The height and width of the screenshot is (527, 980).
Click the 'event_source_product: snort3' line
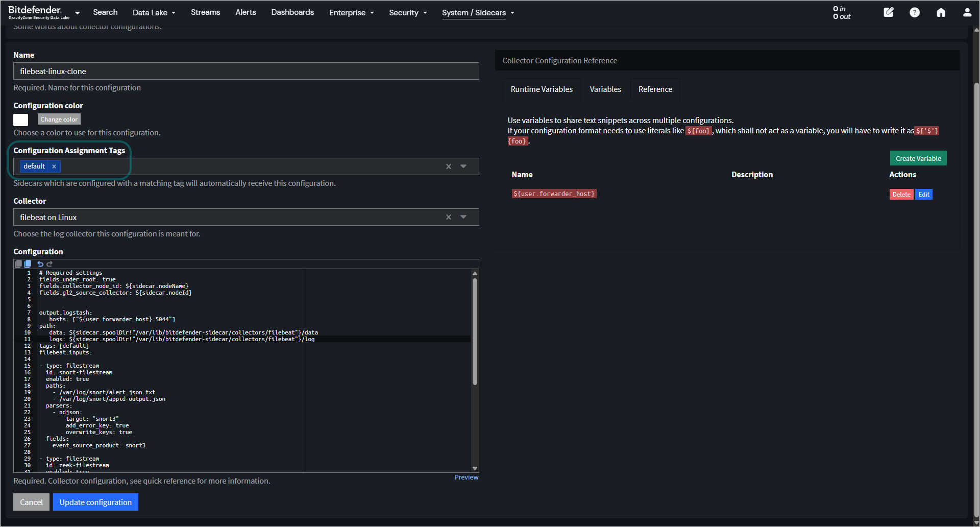click(x=99, y=445)
